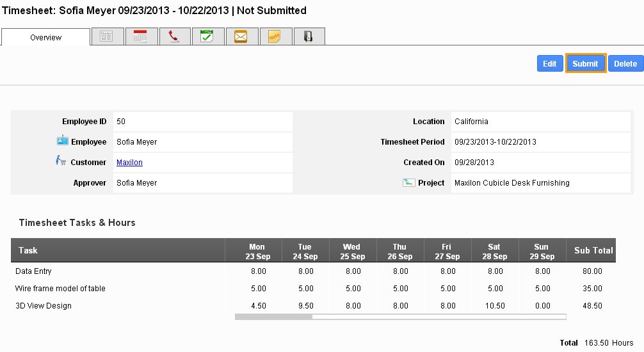Delete this timesheet
Image resolution: width=644 pixels, height=352 pixels.
tap(625, 63)
